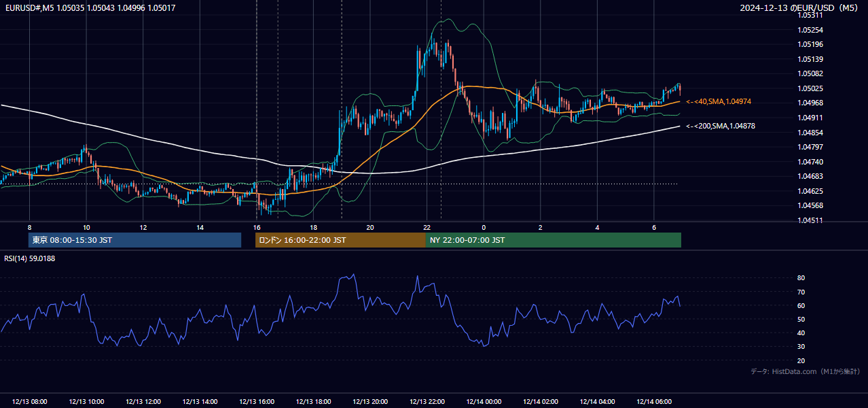
Task: Click the 40 SMA 1.04974 label
Action: [x=719, y=101]
